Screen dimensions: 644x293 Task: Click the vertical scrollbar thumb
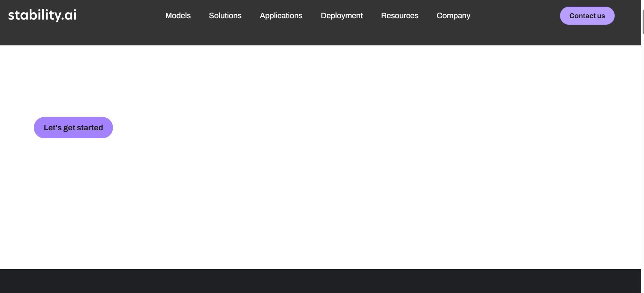(642, 21)
